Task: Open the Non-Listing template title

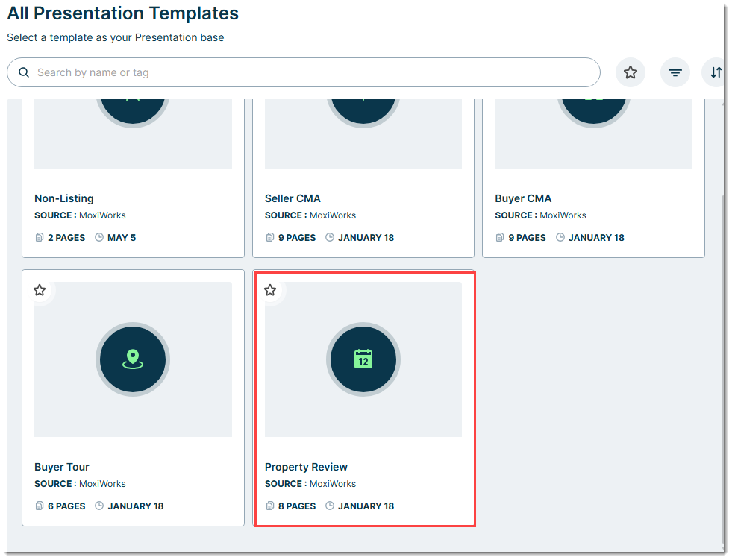Action: [x=64, y=198]
